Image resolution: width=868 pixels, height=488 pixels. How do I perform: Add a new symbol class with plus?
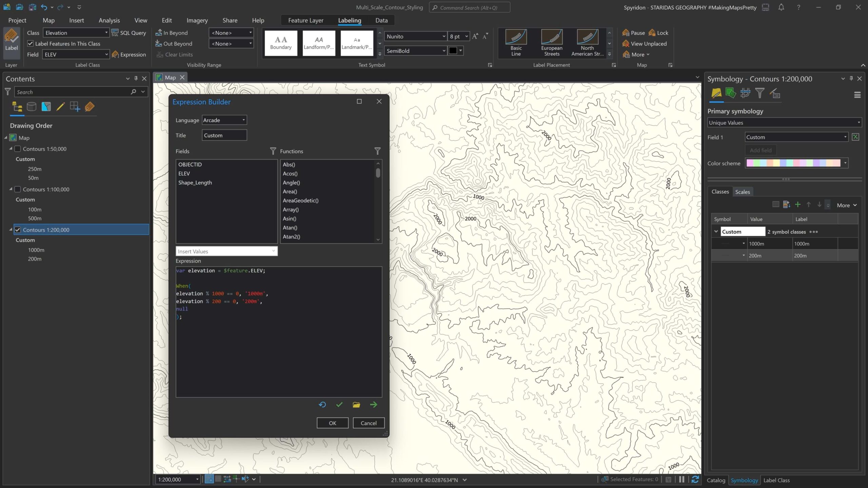797,205
